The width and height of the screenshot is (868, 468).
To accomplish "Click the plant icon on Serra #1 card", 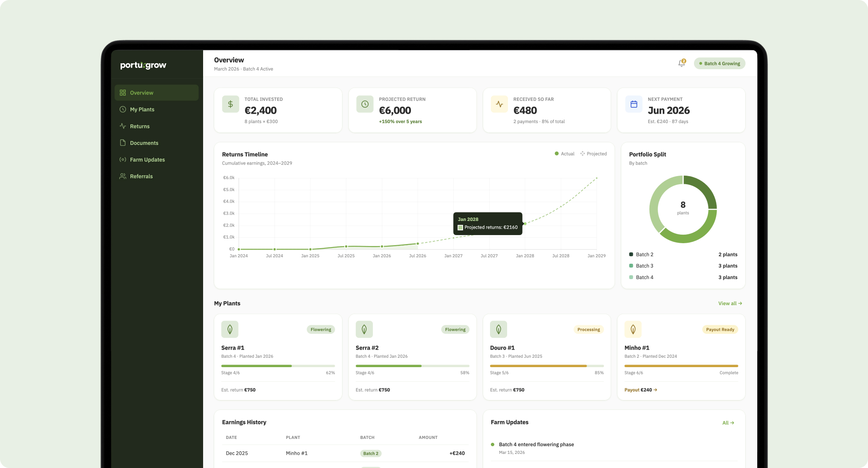I will (x=230, y=329).
